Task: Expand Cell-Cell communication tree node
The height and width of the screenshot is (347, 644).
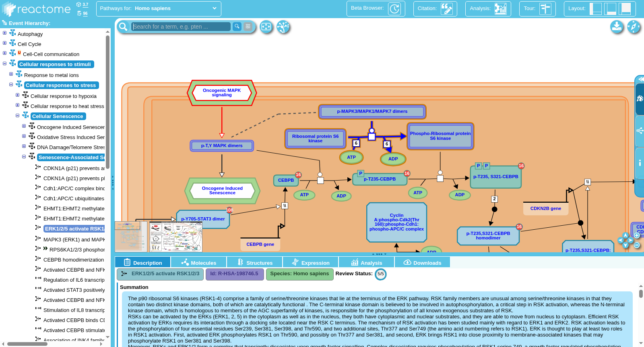Action: [4, 53]
